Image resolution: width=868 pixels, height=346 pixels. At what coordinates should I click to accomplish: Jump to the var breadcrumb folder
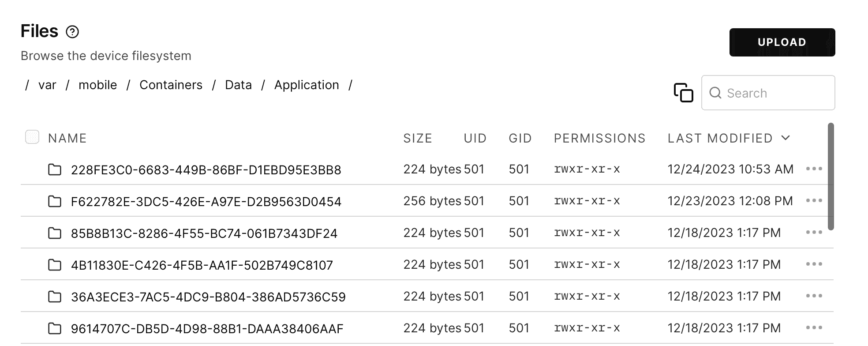point(47,85)
